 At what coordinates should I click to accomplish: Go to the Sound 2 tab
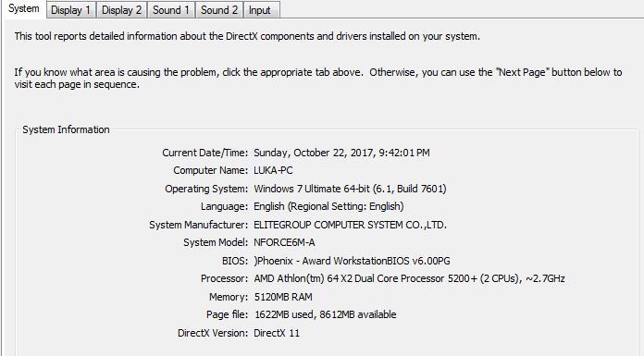point(219,10)
